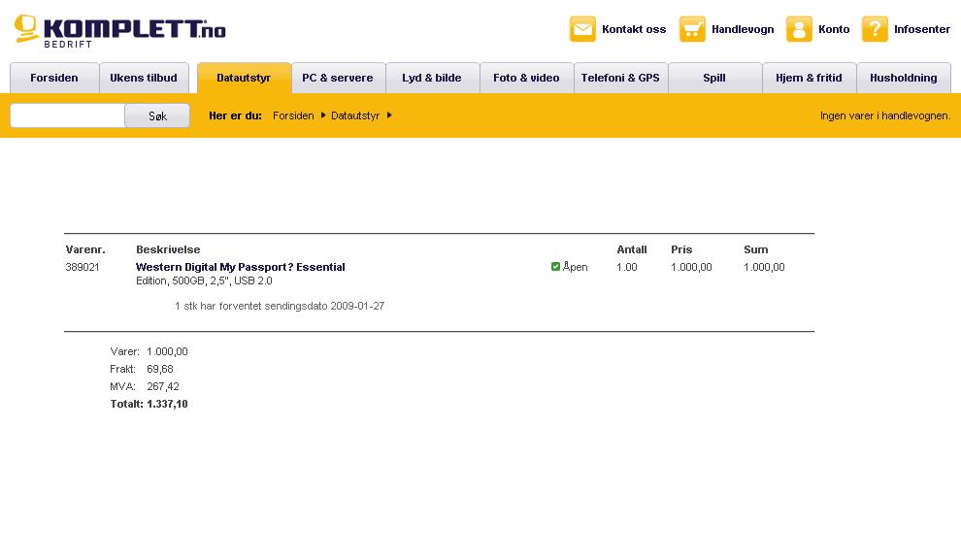The height and width of the screenshot is (560, 961).
Task: Click the Datautstyr breadcrumb link
Action: [x=355, y=115]
